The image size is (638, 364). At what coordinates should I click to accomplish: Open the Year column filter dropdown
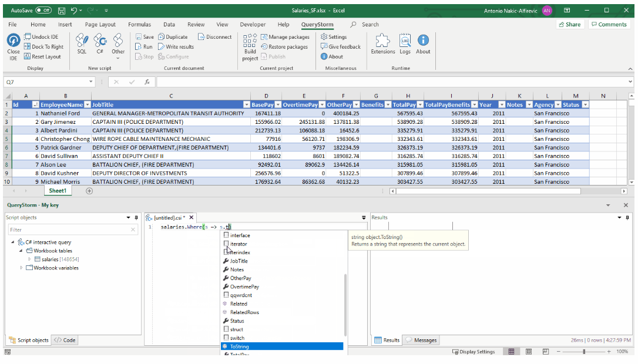tap(502, 105)
